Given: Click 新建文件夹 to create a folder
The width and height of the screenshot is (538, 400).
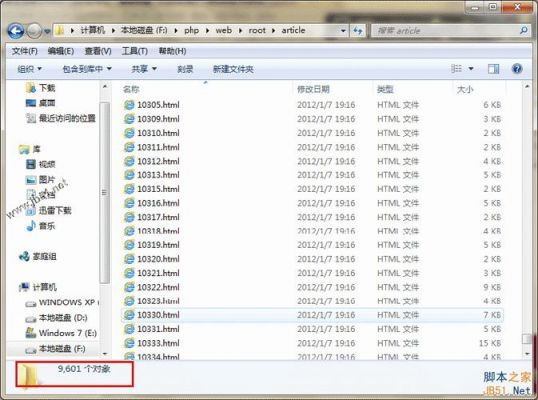Looking at the screenshot, I should [233, 69].
